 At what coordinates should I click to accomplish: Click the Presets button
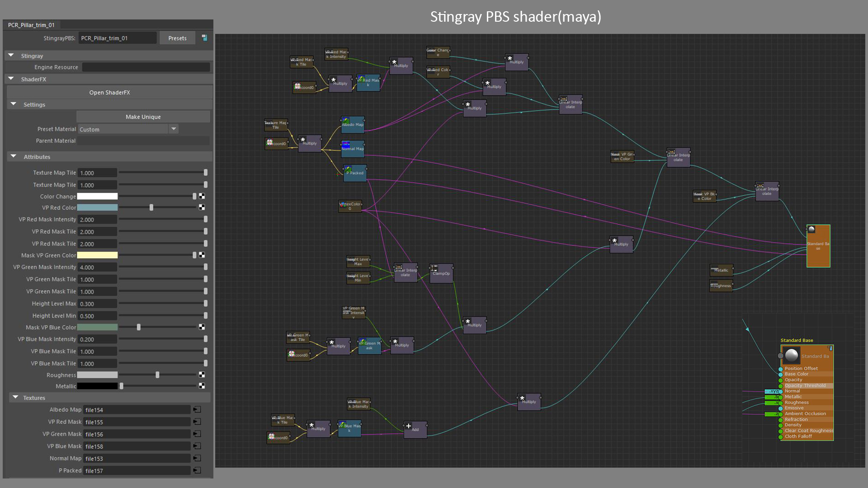(177, 38)
